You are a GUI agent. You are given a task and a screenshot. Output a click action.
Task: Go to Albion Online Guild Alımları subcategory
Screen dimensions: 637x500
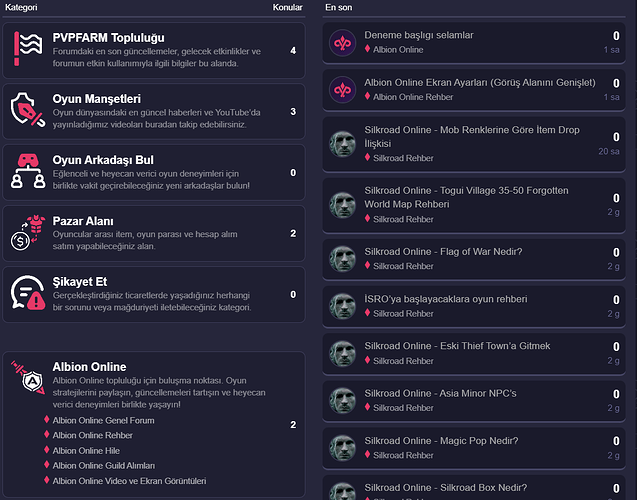tap(104, 466)
